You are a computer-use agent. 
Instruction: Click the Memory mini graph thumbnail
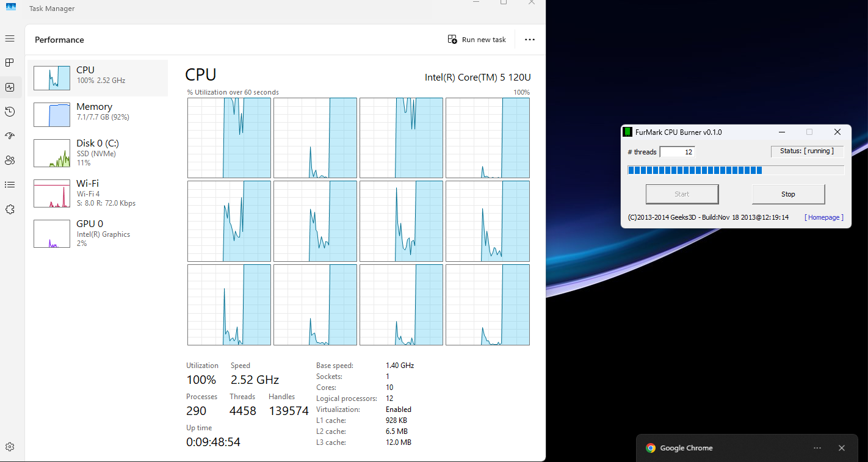52,115
